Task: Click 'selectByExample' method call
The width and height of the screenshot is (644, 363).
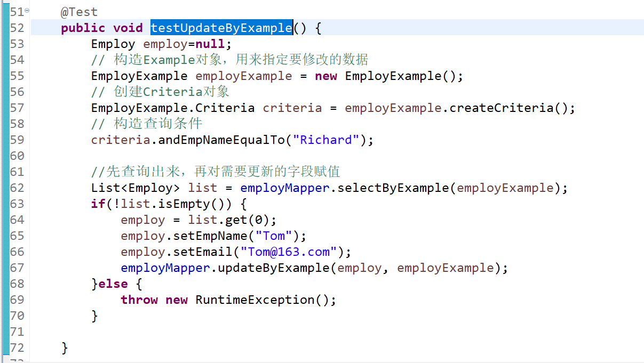Action: (393, 188)
